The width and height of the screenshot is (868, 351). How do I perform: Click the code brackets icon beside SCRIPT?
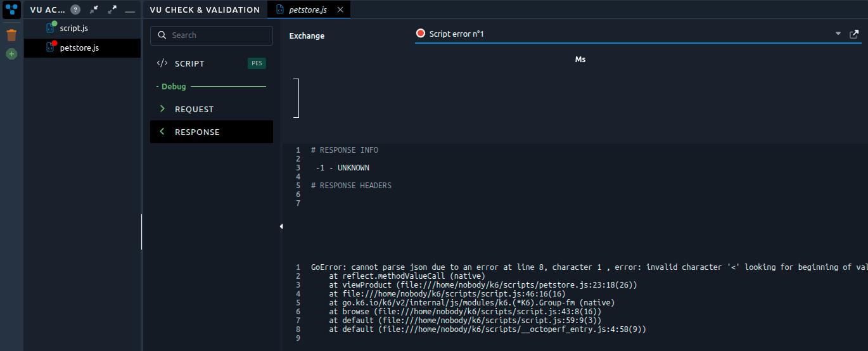tap(162, 63)
